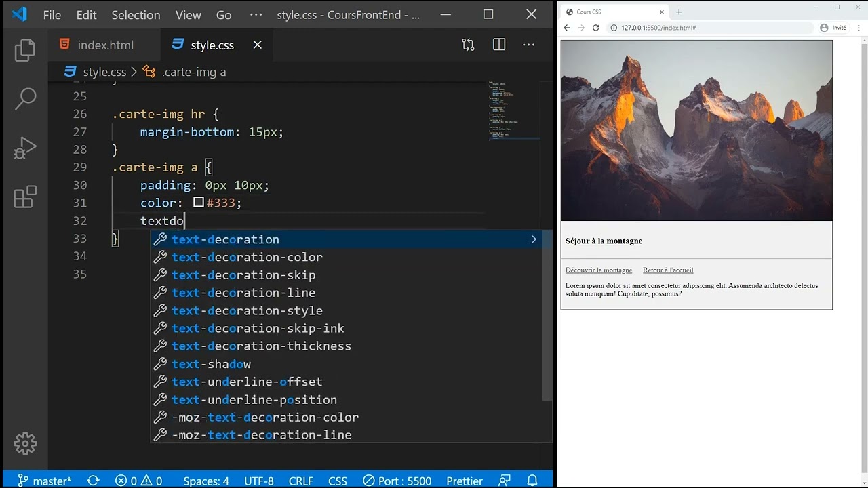Click the VS Code logo icon
This screenshot has width=868, height=488.
(x=20, y=14)
